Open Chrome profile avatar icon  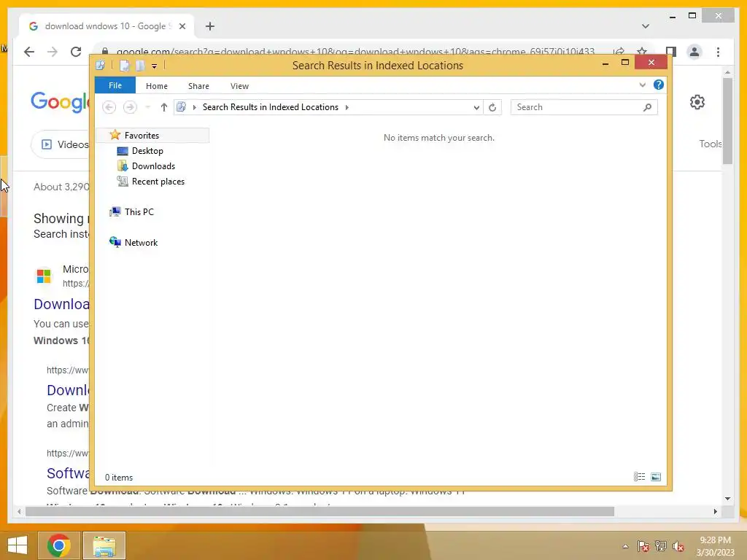tap(694, 52)
